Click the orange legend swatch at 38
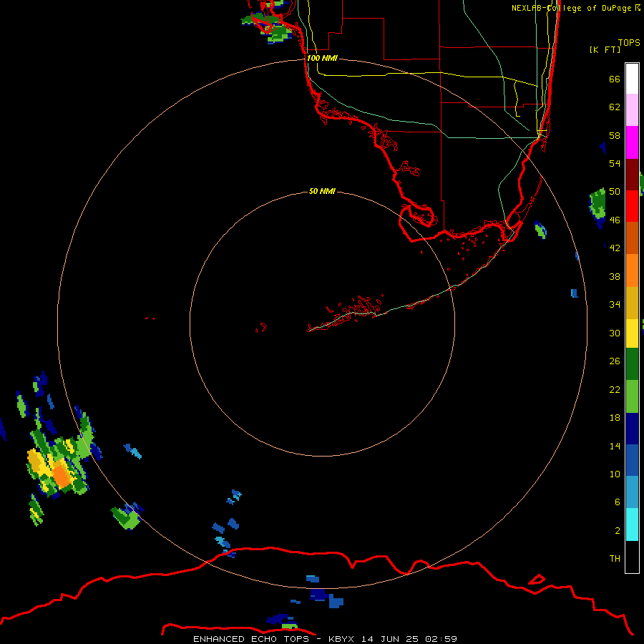 pos(632,270)
